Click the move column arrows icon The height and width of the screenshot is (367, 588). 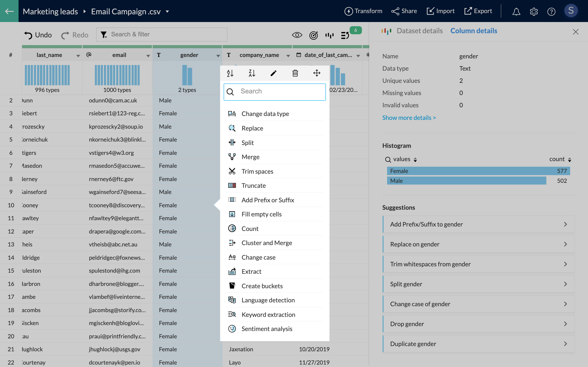[317, 73]
